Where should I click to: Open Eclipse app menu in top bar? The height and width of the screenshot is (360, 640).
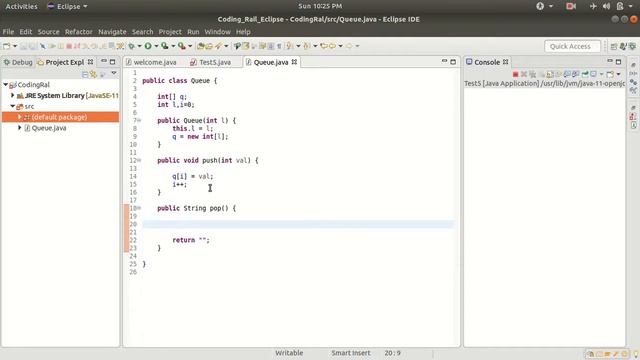tap(67, 6)
